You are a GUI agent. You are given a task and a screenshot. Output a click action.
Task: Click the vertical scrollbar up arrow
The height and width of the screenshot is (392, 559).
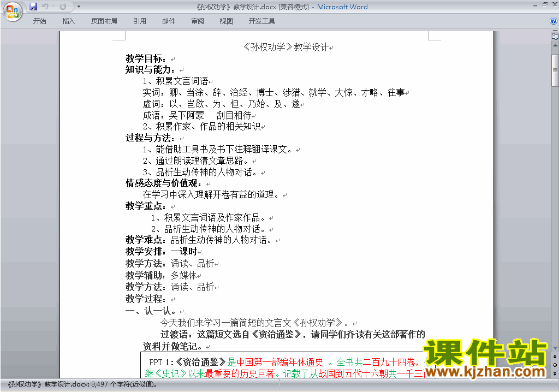[x=555, y=46]
